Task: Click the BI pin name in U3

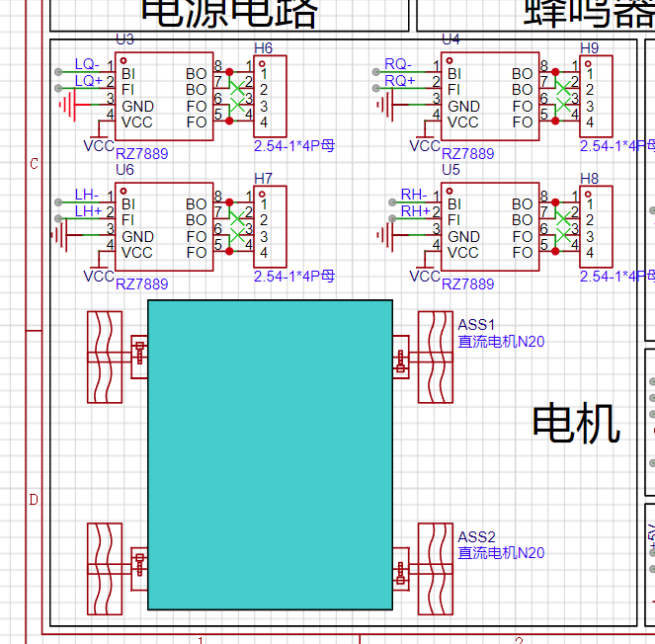Action: pyautogui.click(x=128, y=74)
